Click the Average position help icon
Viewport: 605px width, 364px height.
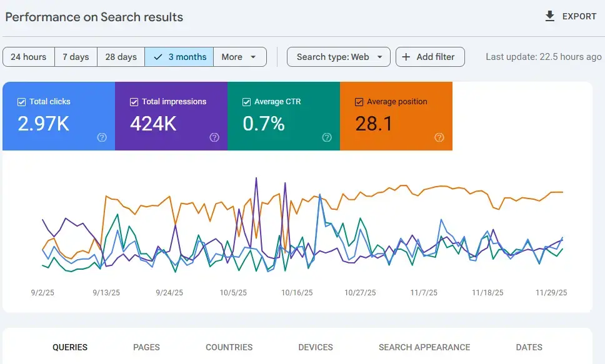439,138
